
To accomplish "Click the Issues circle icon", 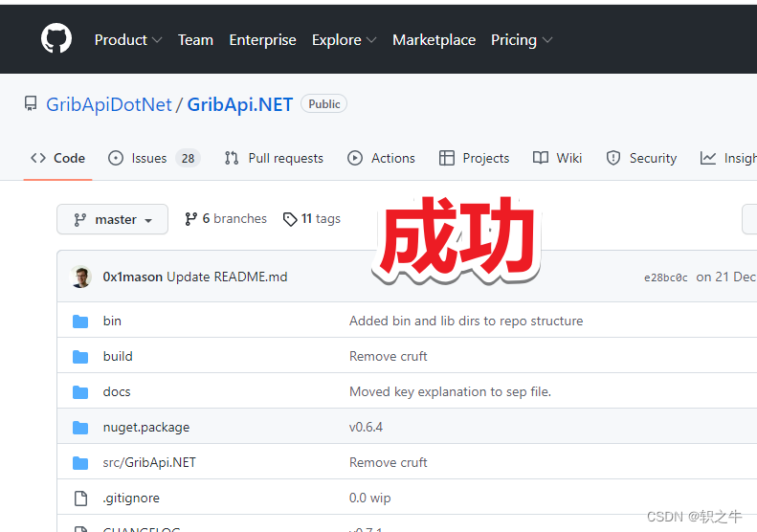I will (x=116, y=158).
